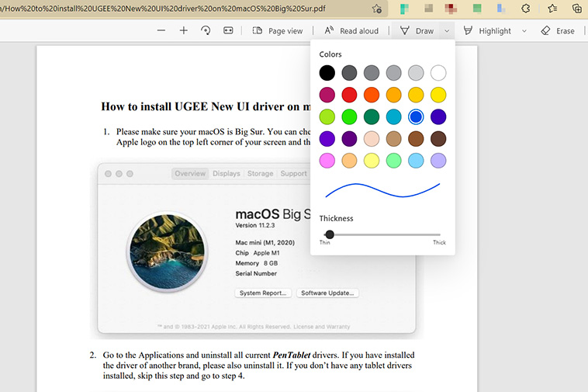Click the System Report... button in the PDF
This screenshot has width=588, height=392.
coord(263,293)
